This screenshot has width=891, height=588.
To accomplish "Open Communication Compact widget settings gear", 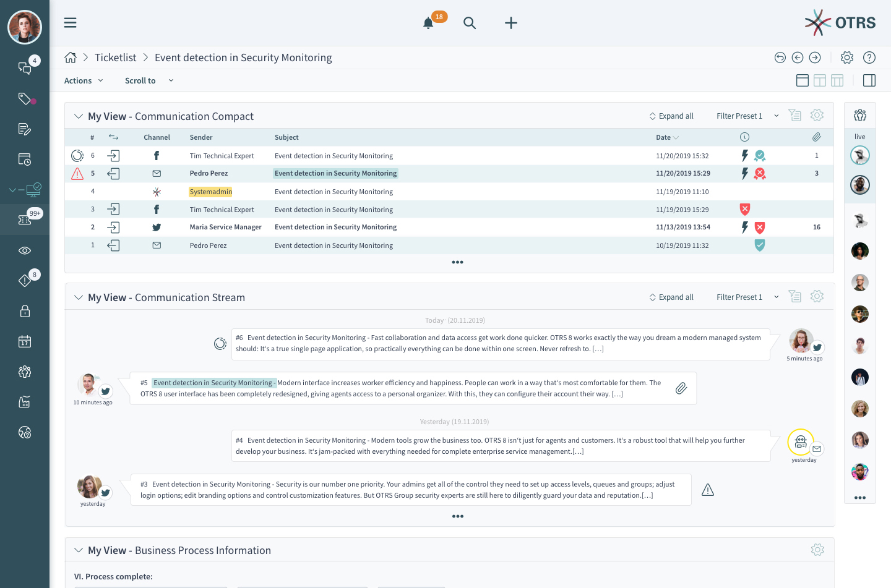I will click(x=817, y=116).
